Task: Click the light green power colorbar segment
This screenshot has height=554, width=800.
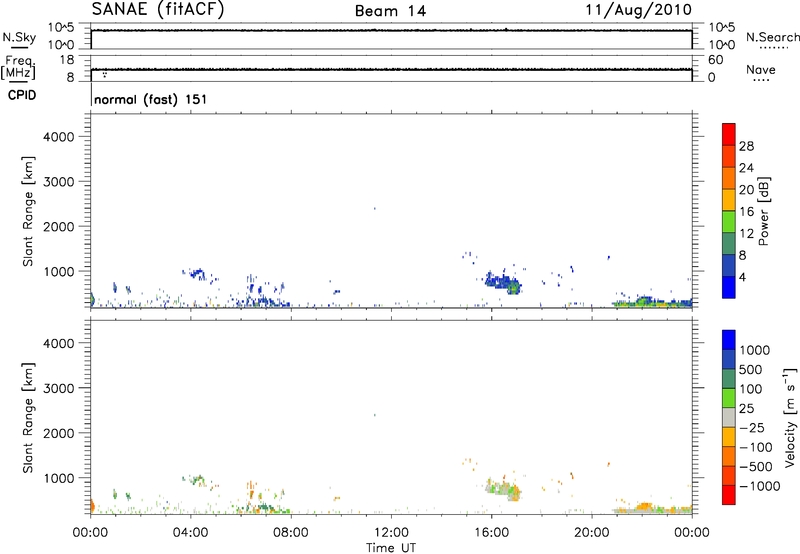Action: point(729,221)
